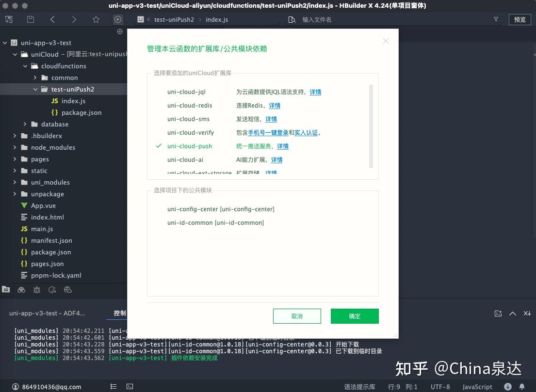
Task: Collapse the cloudfunctions folder
Action: tap(25, 66)
